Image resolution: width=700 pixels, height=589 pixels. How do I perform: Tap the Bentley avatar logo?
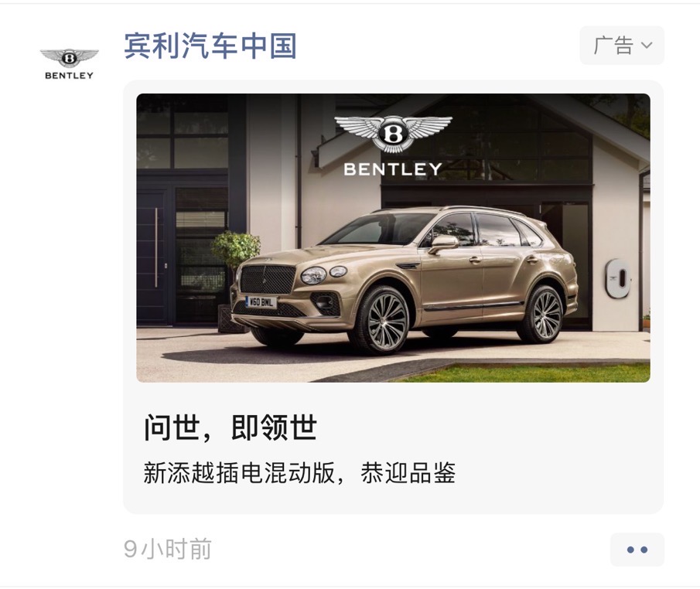coord(69,64)
